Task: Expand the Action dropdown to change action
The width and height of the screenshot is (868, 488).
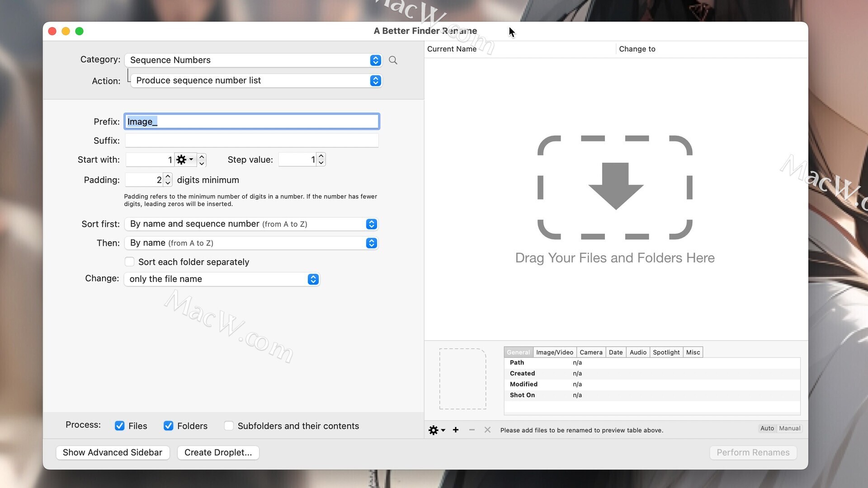Action: [x=375, y=80]
